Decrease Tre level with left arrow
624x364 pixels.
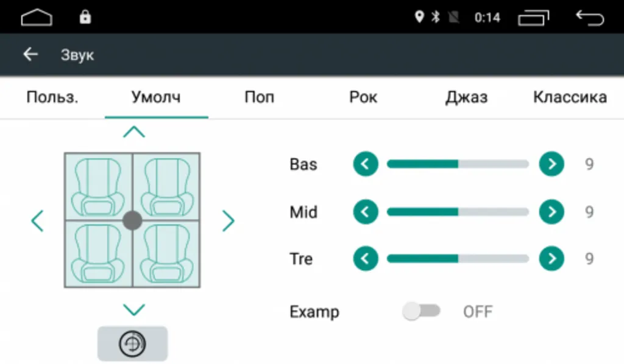366,259
